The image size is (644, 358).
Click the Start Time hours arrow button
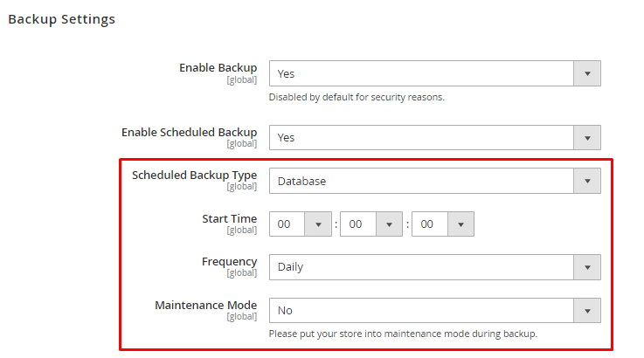coord(317,224)
